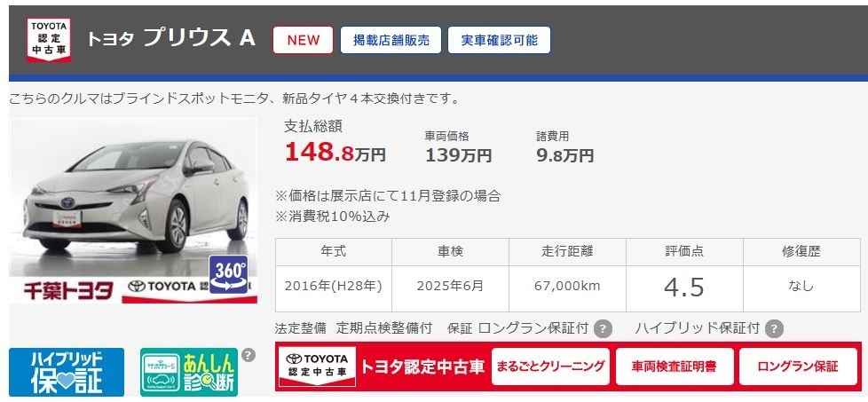Click the 実車確認可能 tag
Image resolution: width=868 pixels, height=402 pixels.
point(499,40)
